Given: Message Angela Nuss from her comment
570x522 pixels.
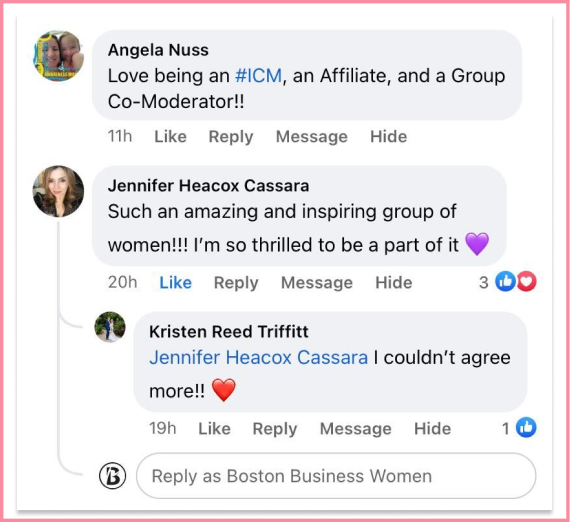Looking at the screenshot, I should (x=312, y=137).
